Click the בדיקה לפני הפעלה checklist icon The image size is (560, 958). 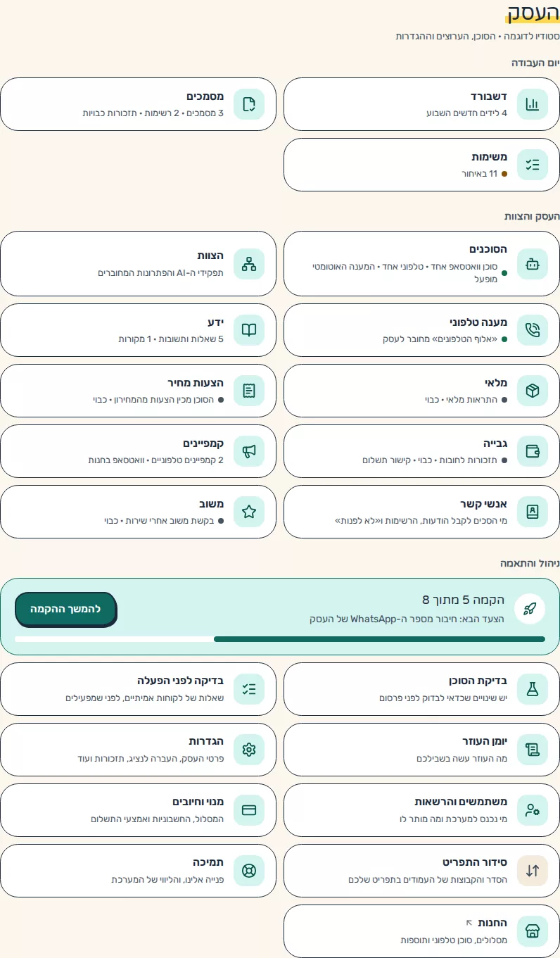pos(249,689)
